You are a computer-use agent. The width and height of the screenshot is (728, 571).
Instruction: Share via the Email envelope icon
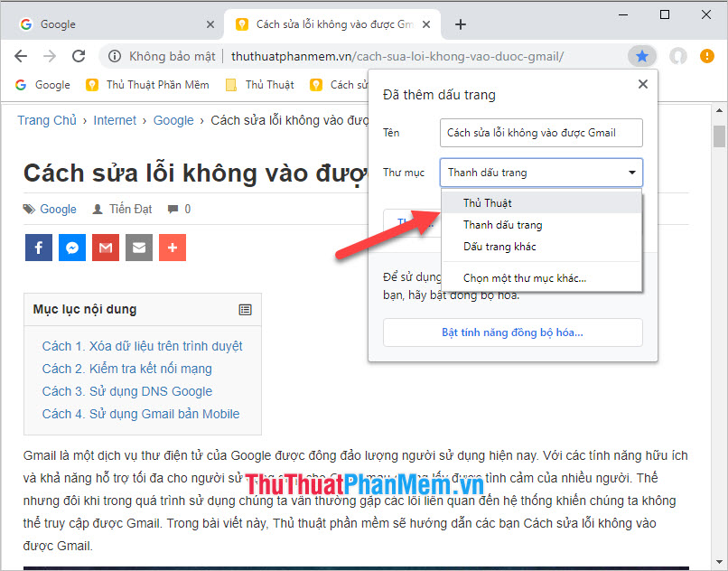click(138, 247)
